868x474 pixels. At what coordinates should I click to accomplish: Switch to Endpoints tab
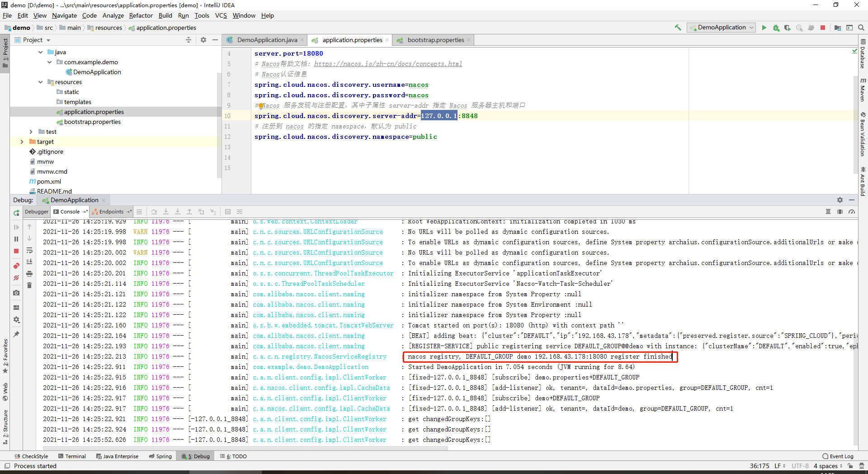[111, 212]
